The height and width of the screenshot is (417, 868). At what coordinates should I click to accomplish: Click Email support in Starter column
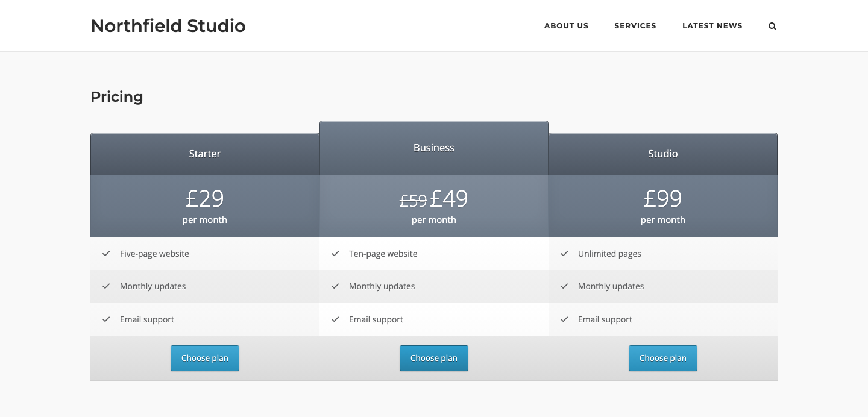pyautogui.click(x=147, y=319)
